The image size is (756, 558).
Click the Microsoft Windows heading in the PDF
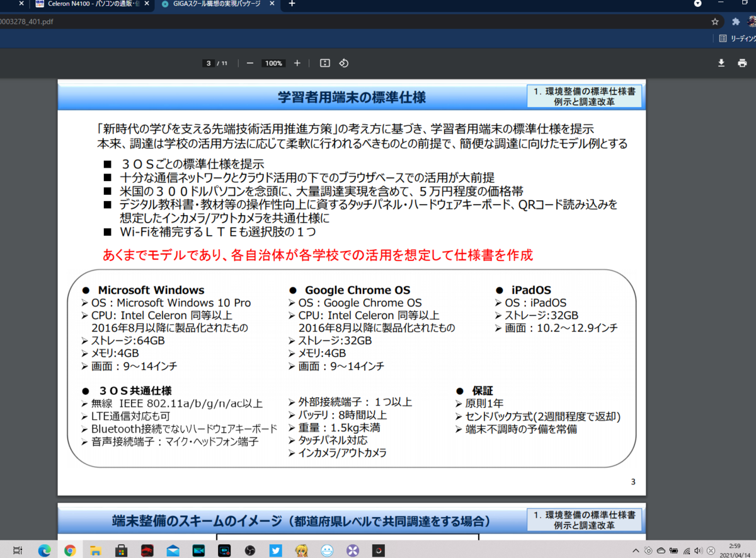pyautogui.click(x=151, y=290)
